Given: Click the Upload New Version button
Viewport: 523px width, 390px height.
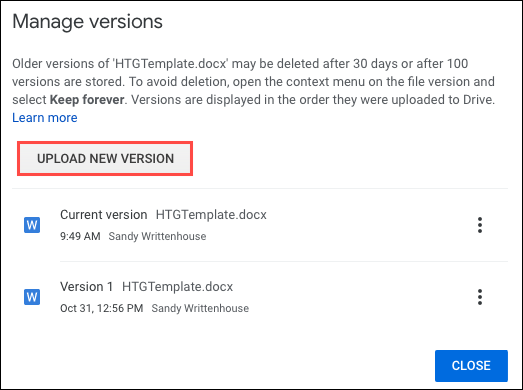Looking at the screenshot, I should 105,158.
